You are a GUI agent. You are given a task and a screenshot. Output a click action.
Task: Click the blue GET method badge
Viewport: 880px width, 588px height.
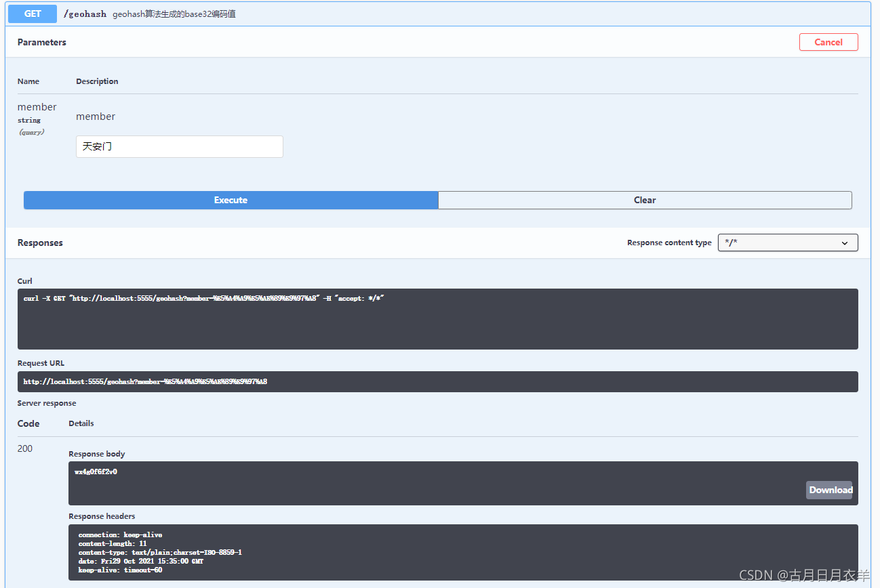pyautogui.click(x=33, y=14)
